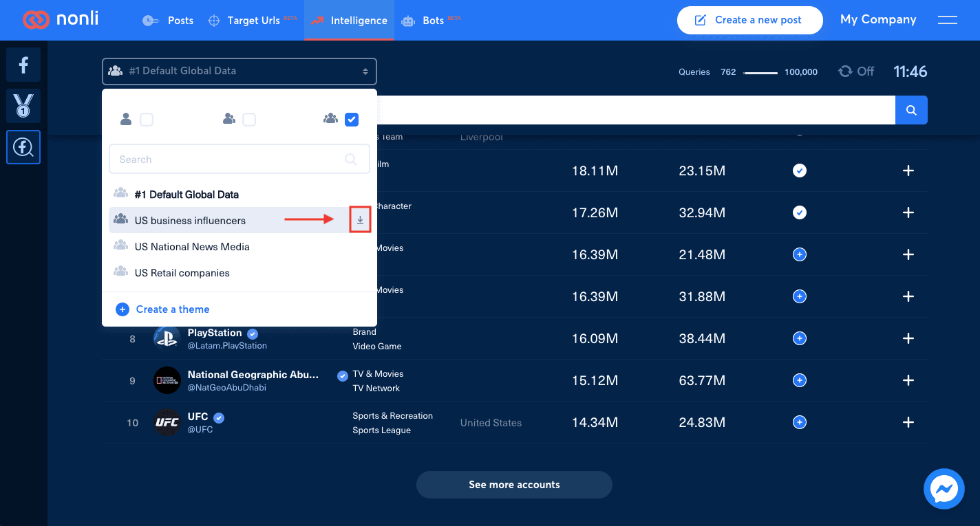Click the TV Network category text
The width and height of the screenshot is (980, 526).
pyautogui.click(x=376, y=388)
